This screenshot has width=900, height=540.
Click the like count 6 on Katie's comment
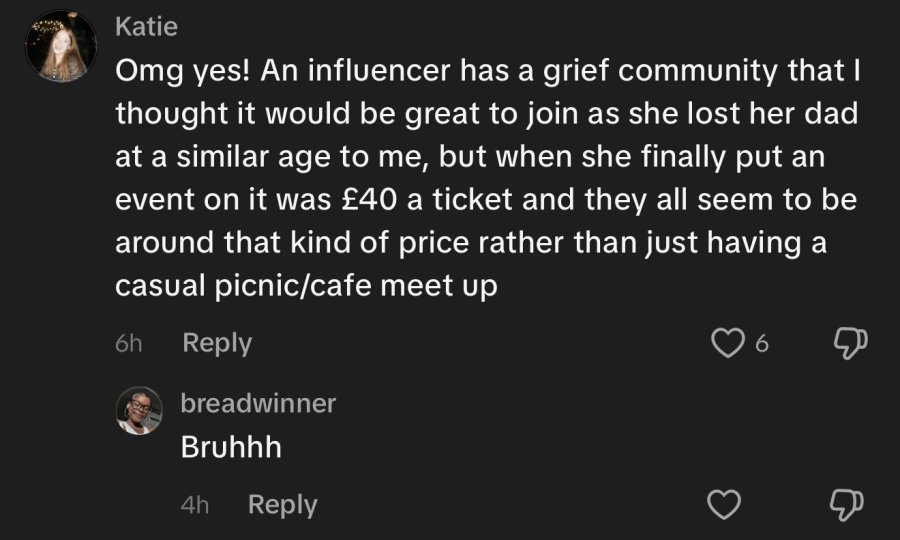[x=762, y=343]
